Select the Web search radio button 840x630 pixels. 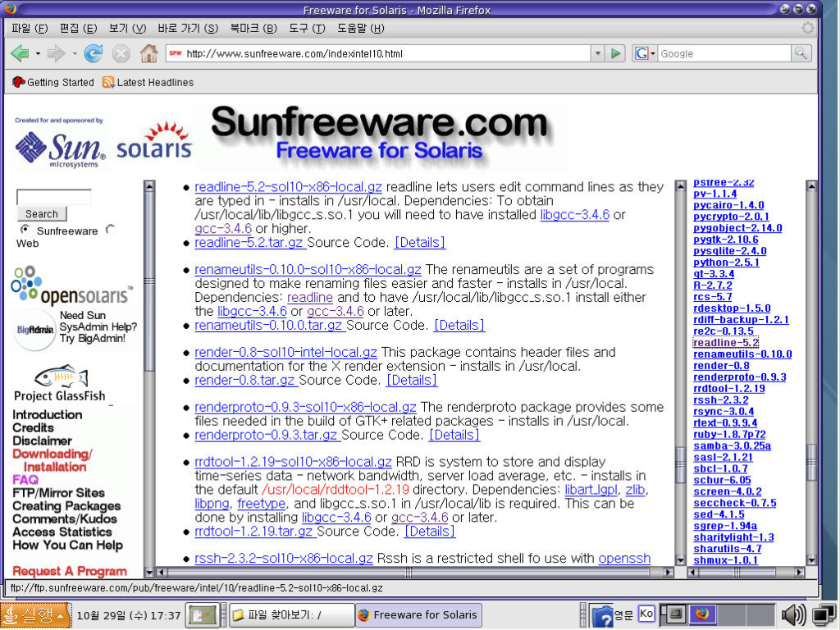point(111,230)
